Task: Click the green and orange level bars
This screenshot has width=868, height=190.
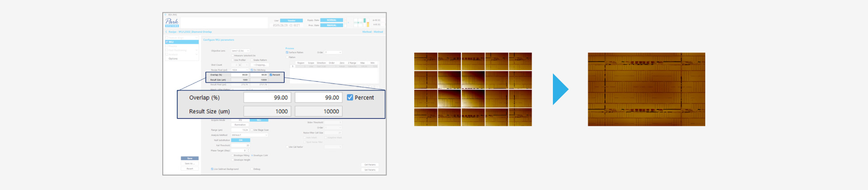Action: 366,22
